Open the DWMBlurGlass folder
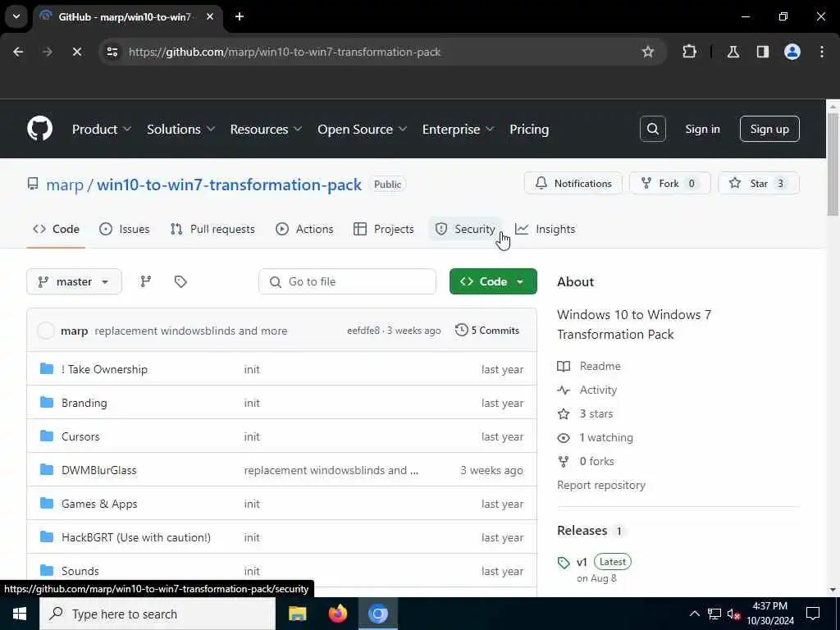Screen dimensions: 840x630 pyautogui.click(x=99, y=470)
